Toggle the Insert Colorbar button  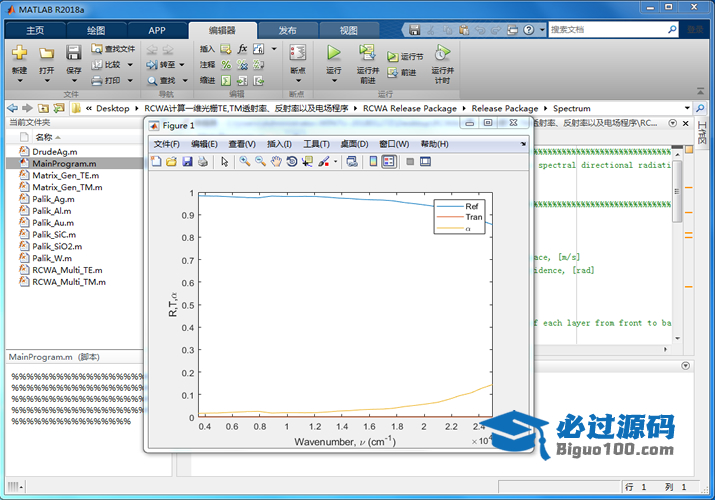pos(373,161)
